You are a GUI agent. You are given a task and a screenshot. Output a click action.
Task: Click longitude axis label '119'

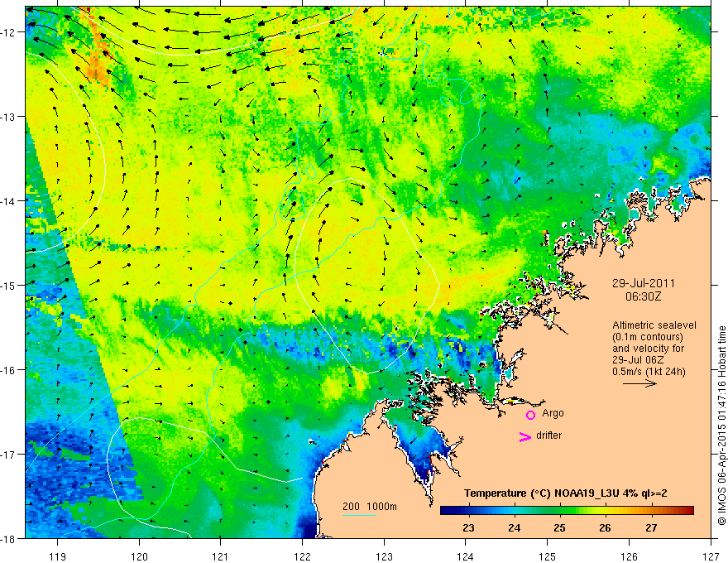point(58,556)
